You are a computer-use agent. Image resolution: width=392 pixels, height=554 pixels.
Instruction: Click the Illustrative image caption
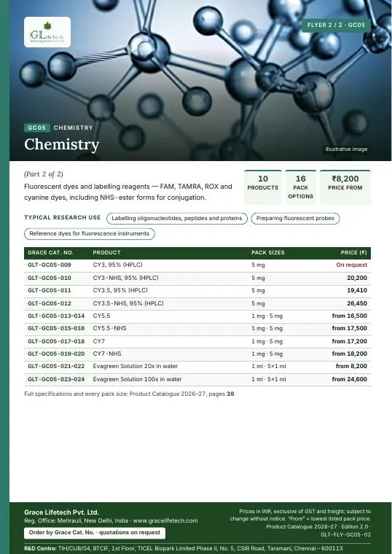tap(346, 149)
